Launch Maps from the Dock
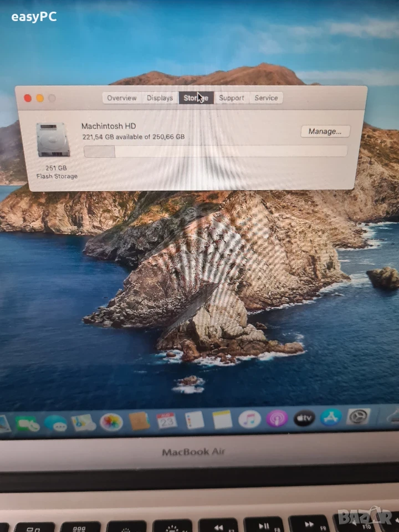Image resolution: width=399 pixels, height=532 pixels. (83, 423)
